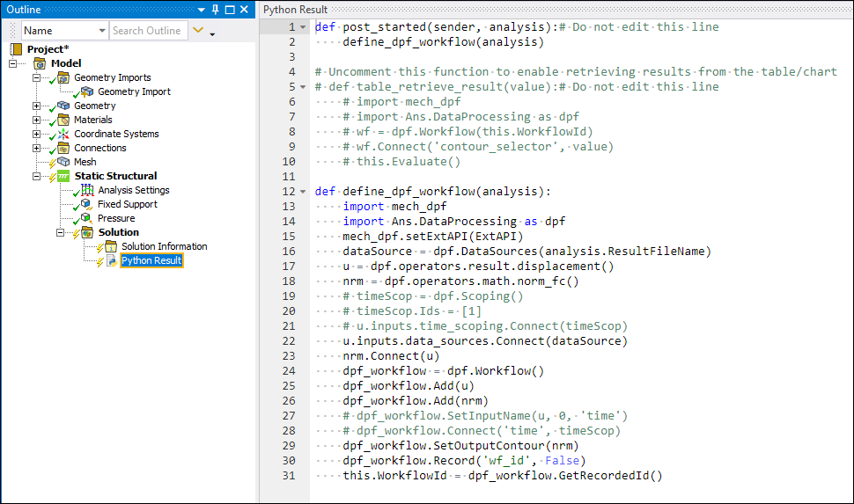Select Fixed Support in the tree
This screenshot has height=504, width=854.
[128, 204]
